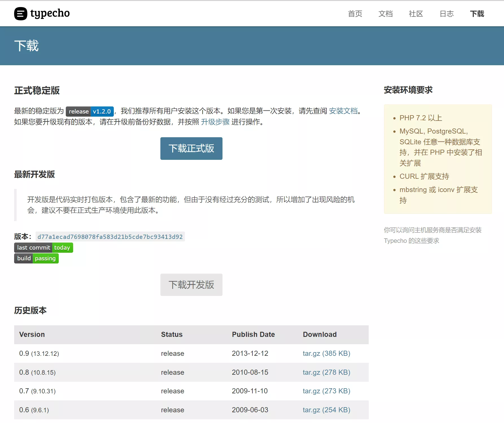Click version cell 0.9 (13.12.12)

[39, 354]
